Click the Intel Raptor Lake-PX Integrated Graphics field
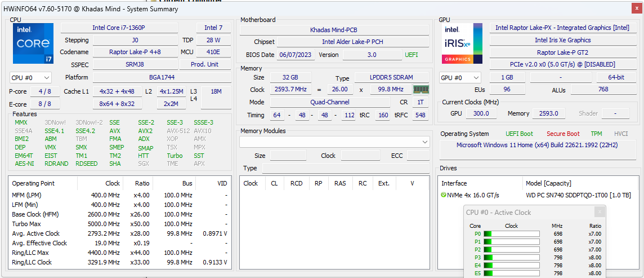 tap(562, 28)
